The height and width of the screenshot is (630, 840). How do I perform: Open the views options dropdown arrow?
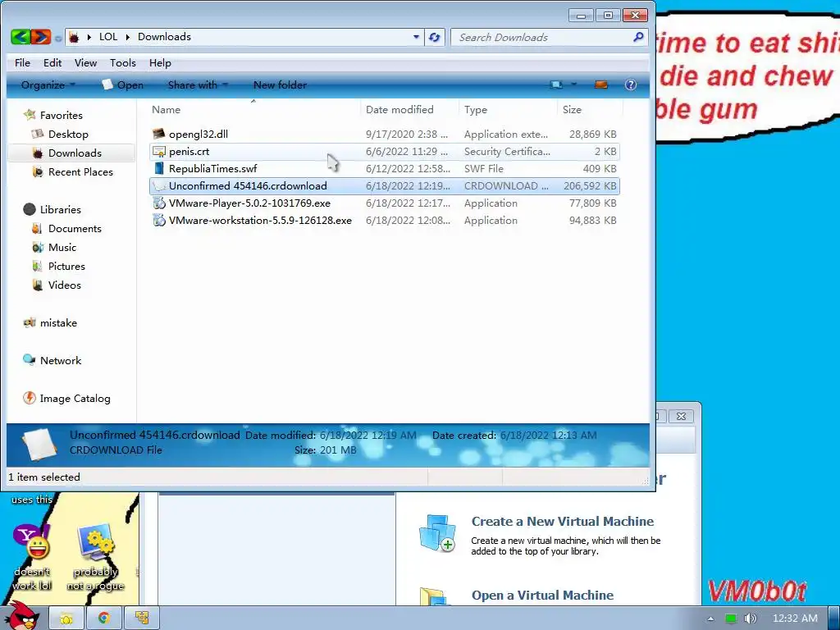(x=573, y=84)
